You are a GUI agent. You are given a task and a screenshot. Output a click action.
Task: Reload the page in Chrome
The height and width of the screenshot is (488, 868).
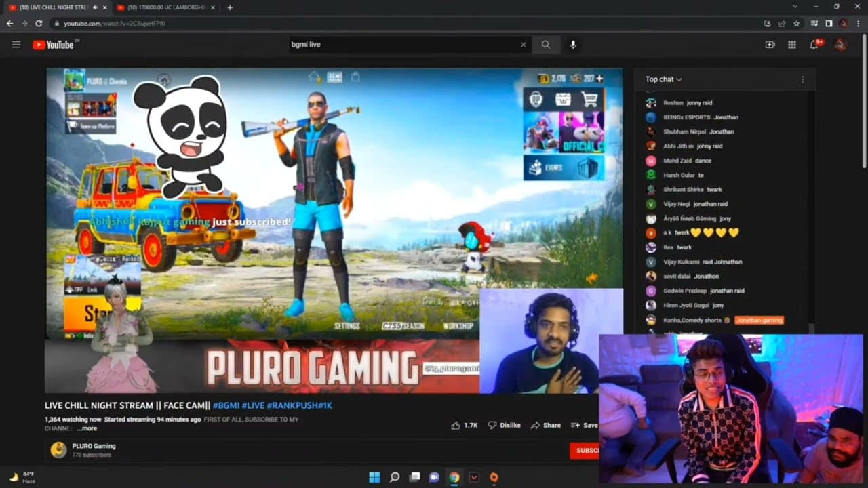(39, 24)
